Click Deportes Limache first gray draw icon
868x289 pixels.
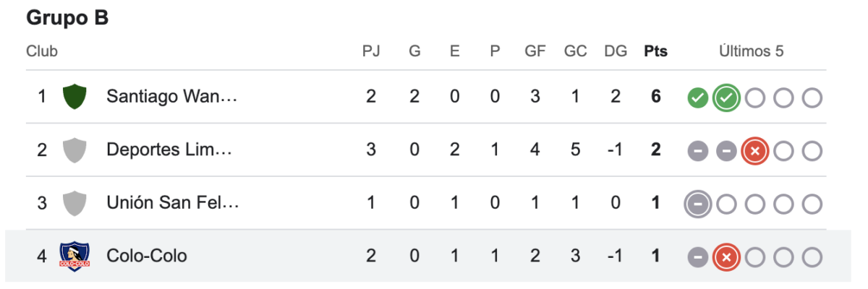pos(697,150)
